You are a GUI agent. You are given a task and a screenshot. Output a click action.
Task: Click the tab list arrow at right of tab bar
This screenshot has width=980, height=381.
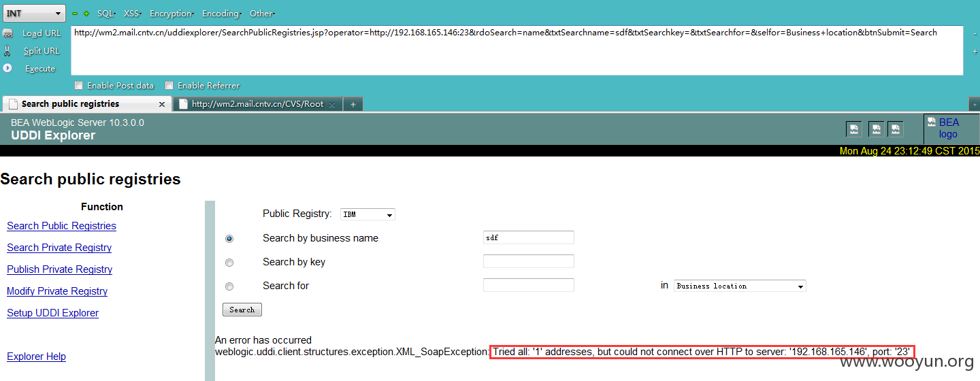tap(974, 104)
